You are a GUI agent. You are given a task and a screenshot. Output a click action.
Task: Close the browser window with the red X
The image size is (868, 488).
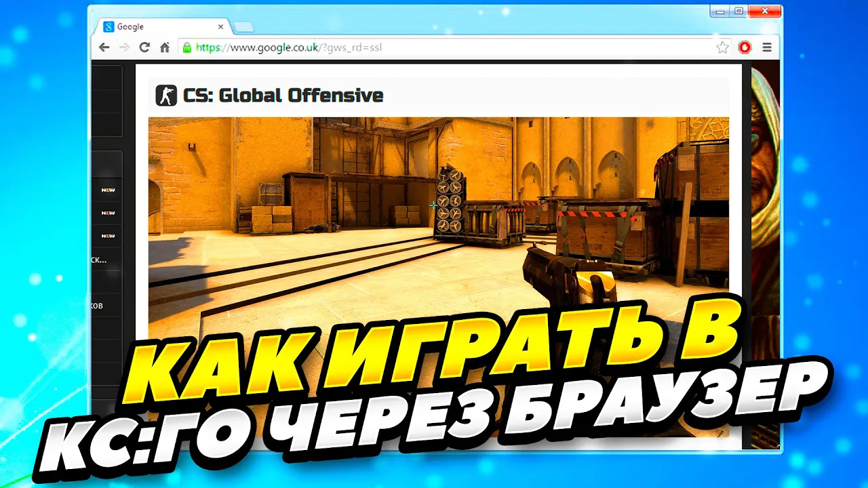[764, 10]
